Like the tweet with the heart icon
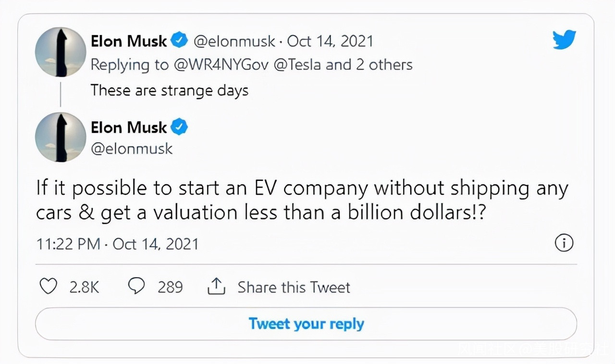Image resolution: width=615 pixels, height=364 pixels. (x=48, y=287)
